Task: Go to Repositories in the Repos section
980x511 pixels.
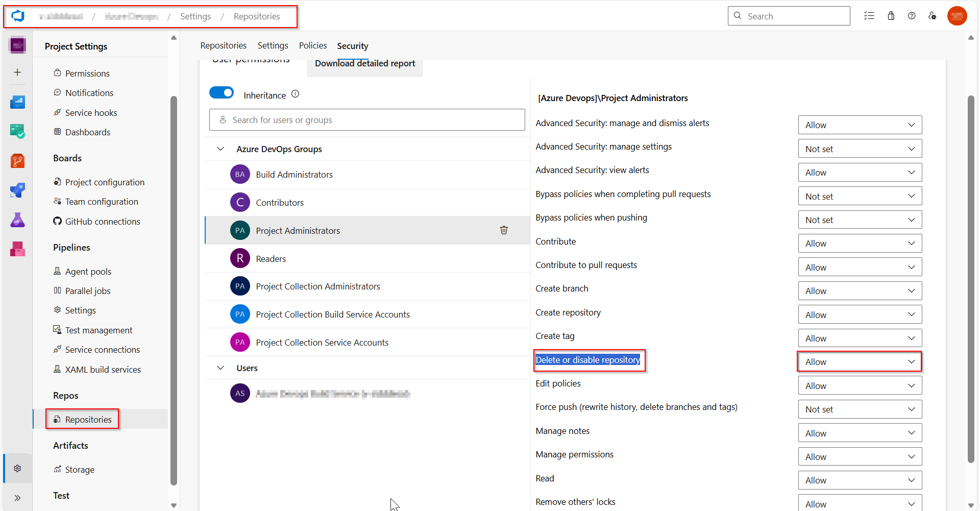Action: (x=88, y=419)
